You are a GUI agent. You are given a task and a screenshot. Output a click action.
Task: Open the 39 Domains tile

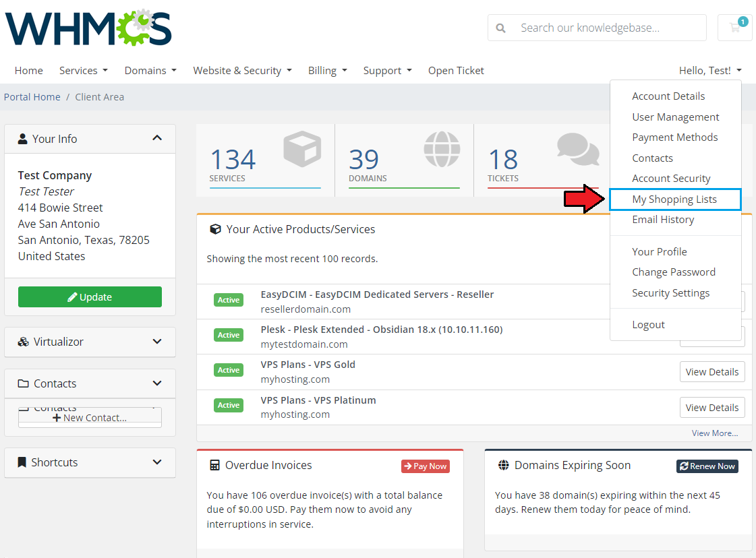tap(404, 161)
